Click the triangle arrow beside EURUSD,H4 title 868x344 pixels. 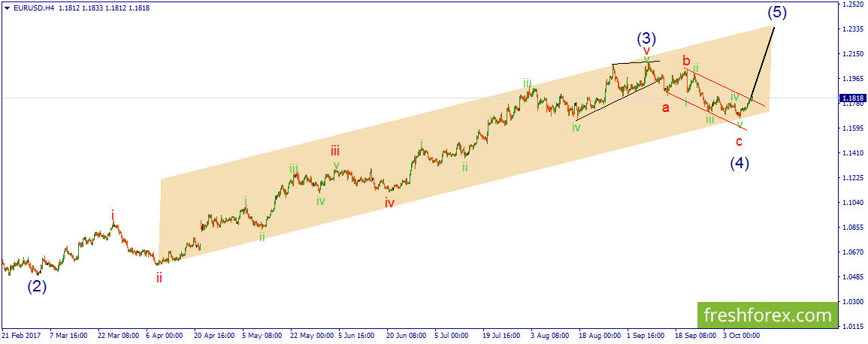coord(5,8)
